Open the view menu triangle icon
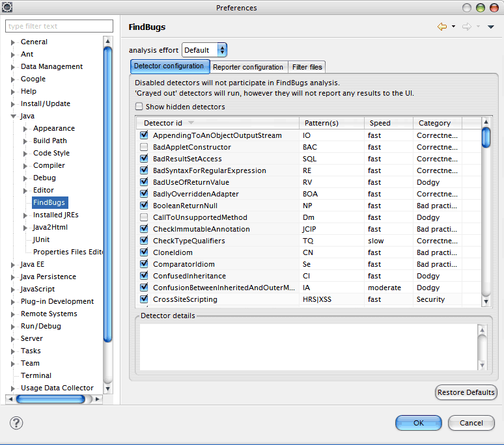This screenshot has height=445, width=504. 490,27
